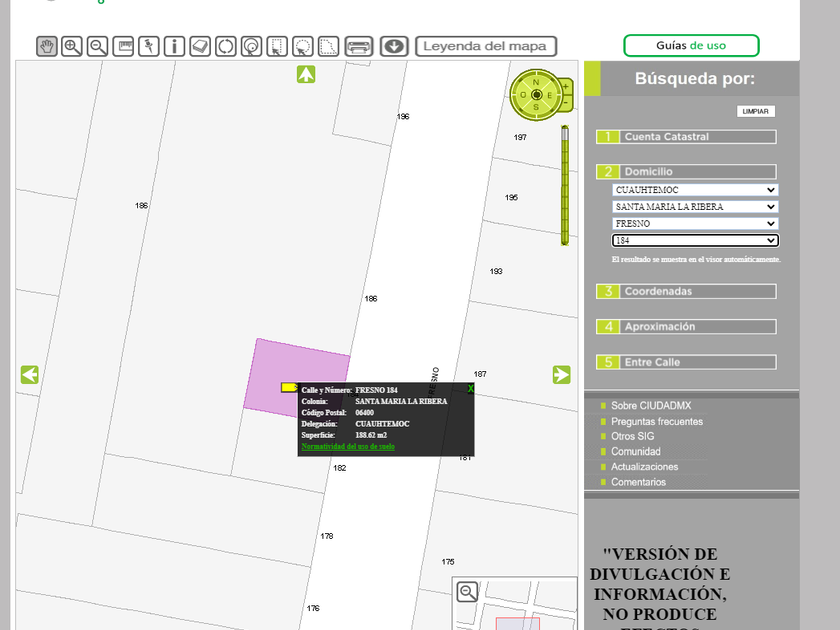
Task: Open the FRESNO street dropdown
Action: [695, 224]
